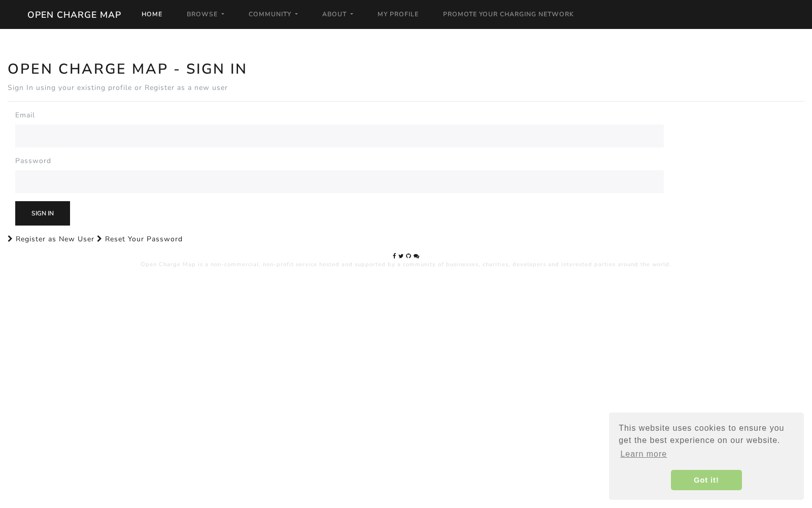The height and width of the screenshot is (508, 812).
Task: Focus the Password input field
Action: [340, 181]
